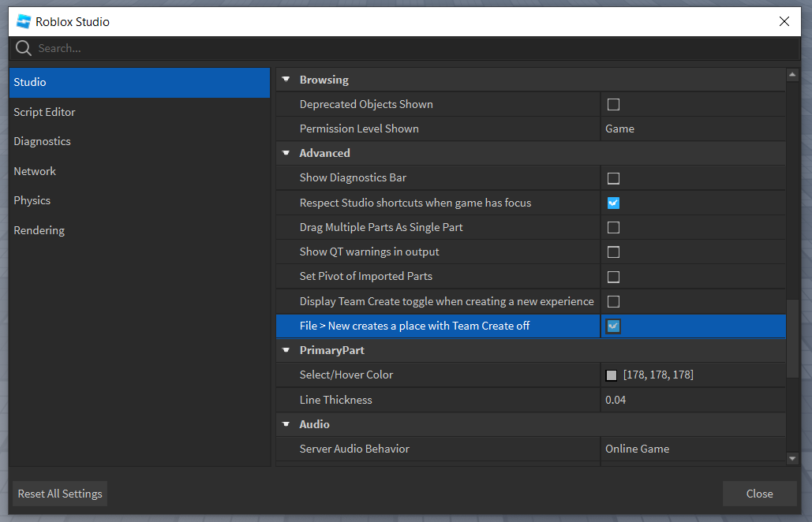The height and width of the screenshot is (522, 812).
Task: Collapse the Advanced section
Action: click(286, 153)
